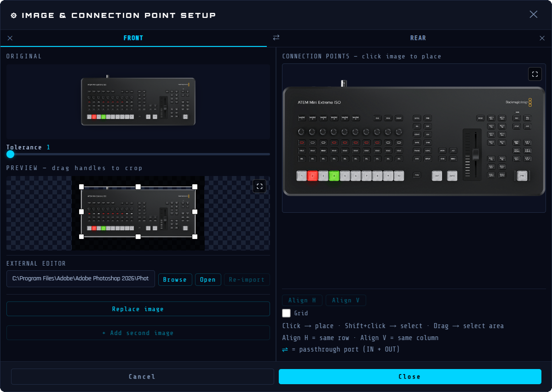This screenshot has height=392, width=552.
Task: Remove the FRONT image with its X icon
Action: [10, 38]
